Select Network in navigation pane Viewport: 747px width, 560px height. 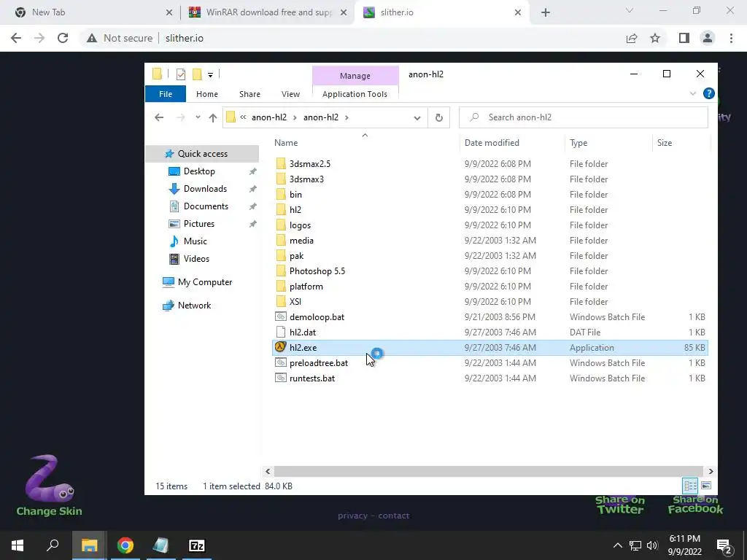194,306
